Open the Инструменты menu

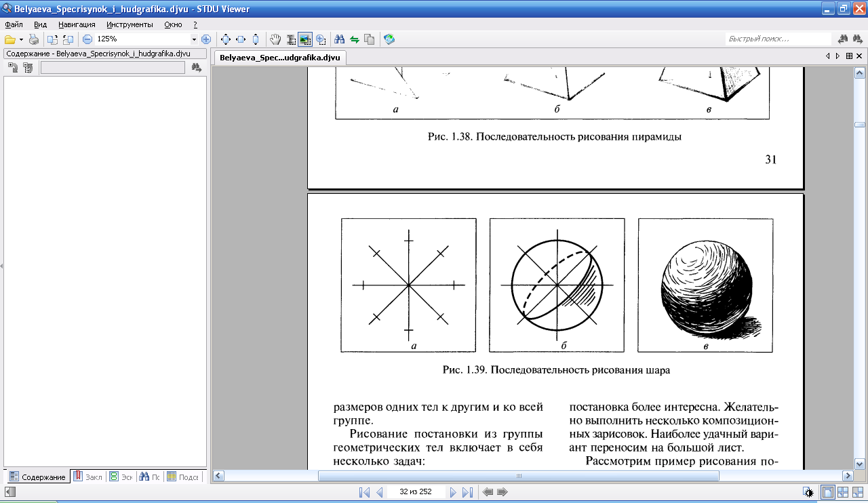click(x=130, y=24)
